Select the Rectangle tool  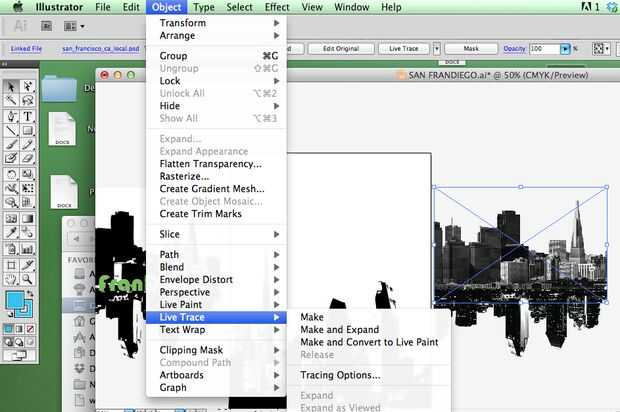tap(27, 130)
